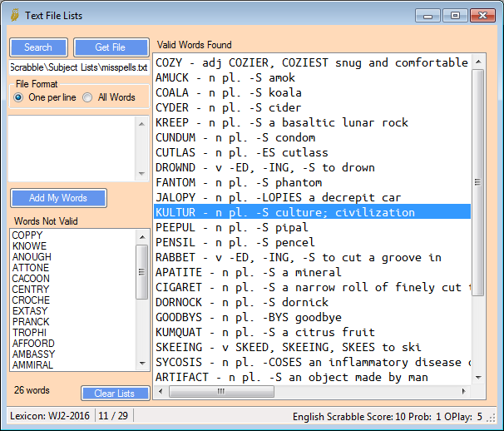The width and height of the screenshot is (504, 431).
Task: Select the CYDER cider row
Action: (x=313, y=107)
